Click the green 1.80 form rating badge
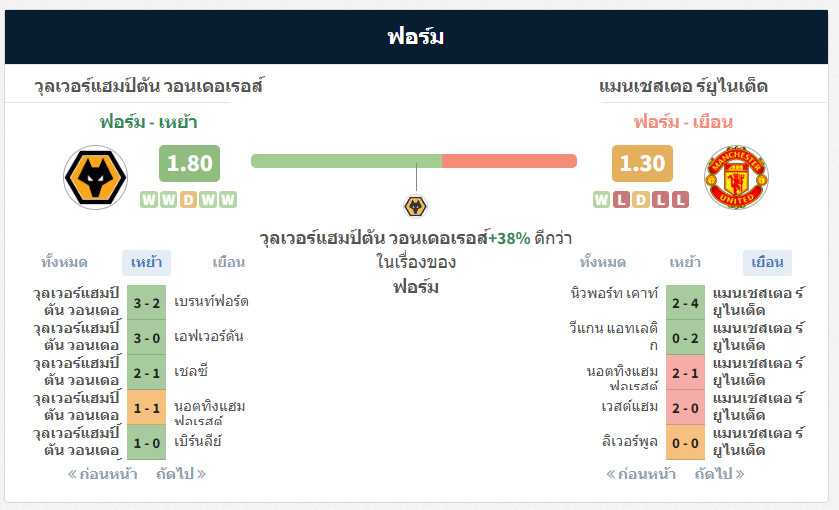This screenshot has width=839, height=510. 189,163
